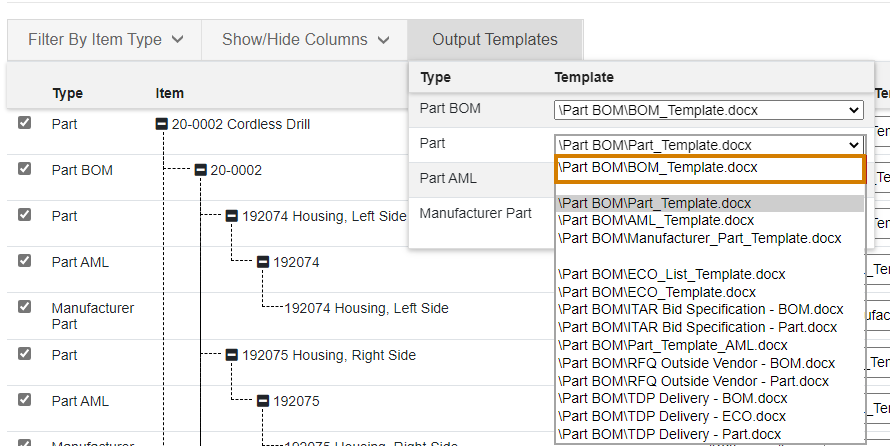Open the Show/Hide Columns dropdown
The image size is (890, 446).
305,40
